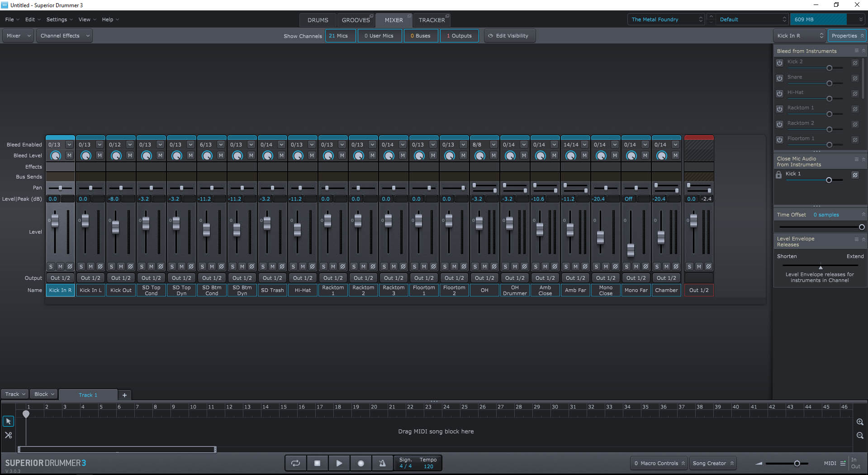Open the Settings menu
Viewport: 868px width, 475px height.
coord(57,19)
